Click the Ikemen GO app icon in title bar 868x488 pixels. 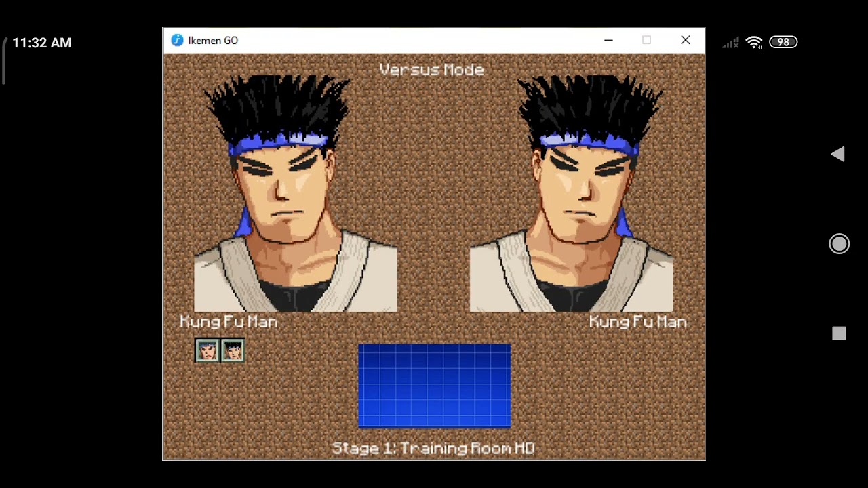point(177,40)
